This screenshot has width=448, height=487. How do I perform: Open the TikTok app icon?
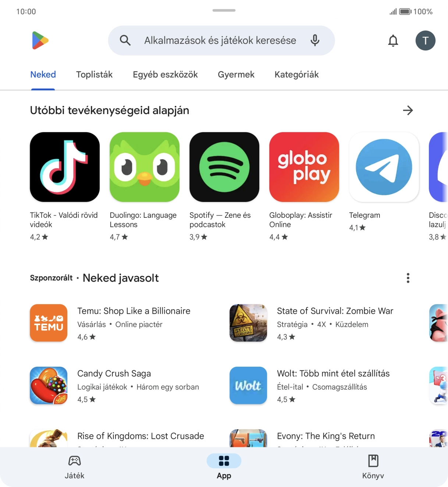click(65, 167)
